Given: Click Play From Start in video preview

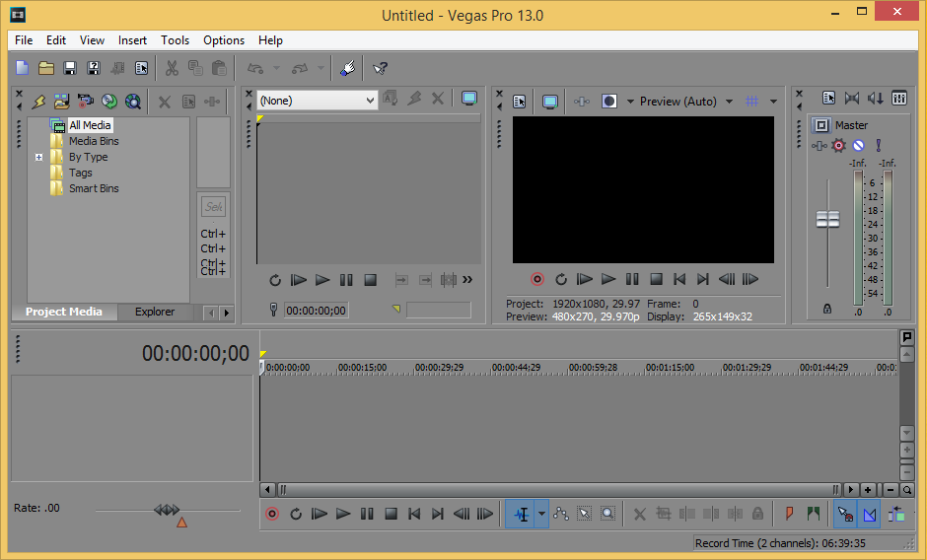Looking at the screenshot, I should 584,279.
